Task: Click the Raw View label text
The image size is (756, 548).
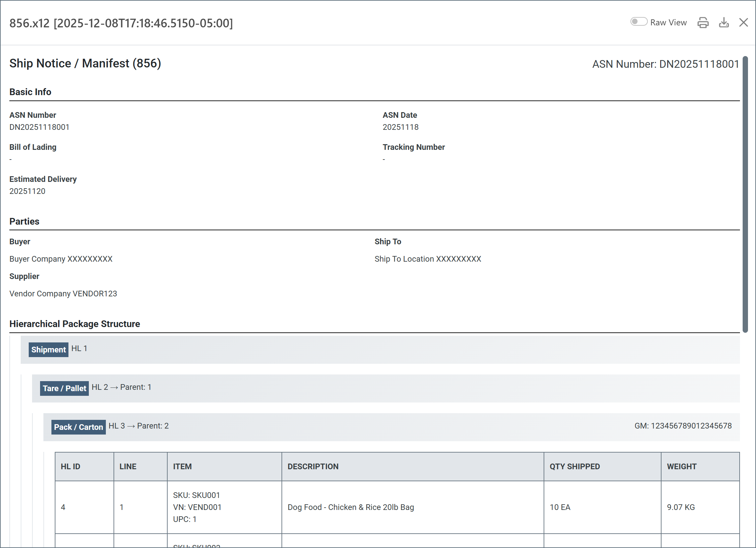Action: click(668, 23)
